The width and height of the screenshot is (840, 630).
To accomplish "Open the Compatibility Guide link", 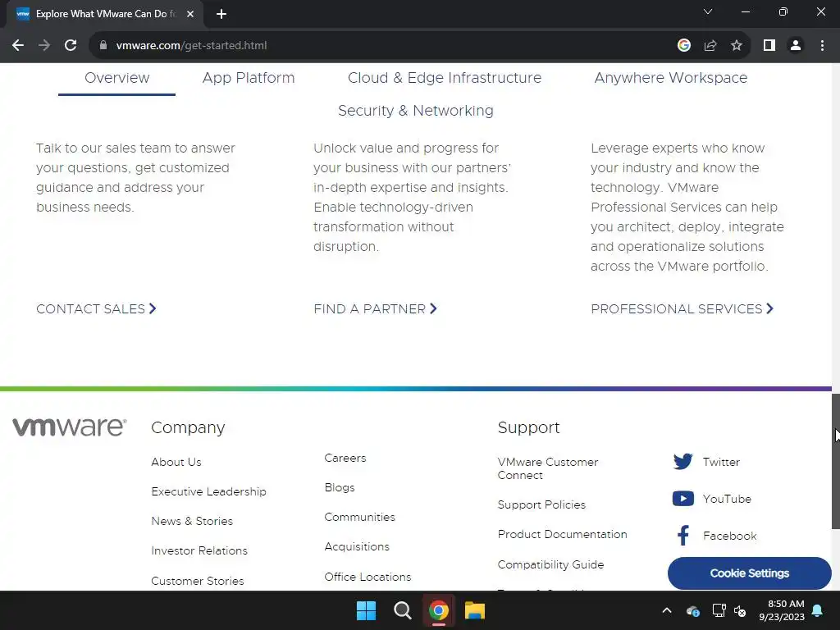I will (550, 564).
